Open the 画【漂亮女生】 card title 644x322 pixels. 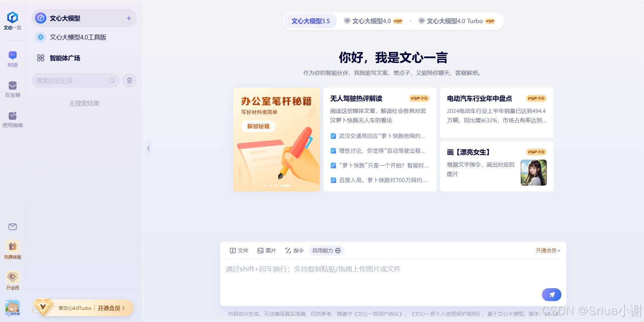pyautogui.click(x=469, y=152)
